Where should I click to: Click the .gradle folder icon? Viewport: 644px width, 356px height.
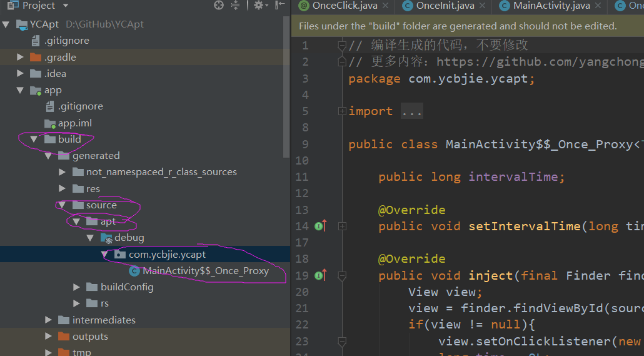36,57
